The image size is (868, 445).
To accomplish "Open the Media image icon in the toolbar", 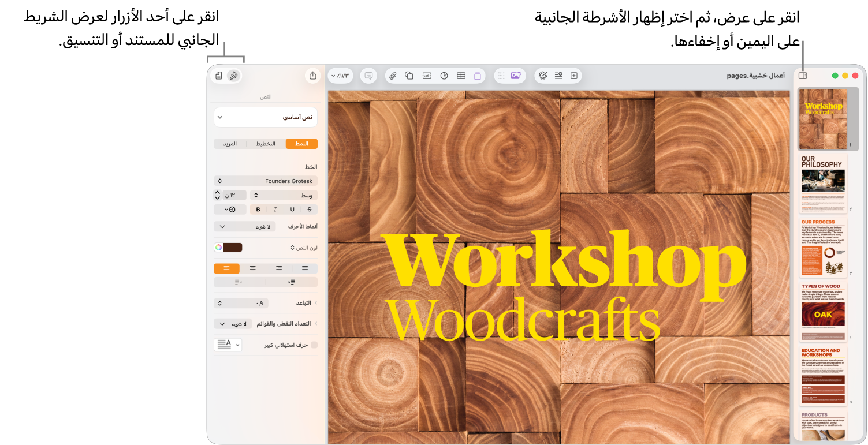I will [x=516, y=76].
